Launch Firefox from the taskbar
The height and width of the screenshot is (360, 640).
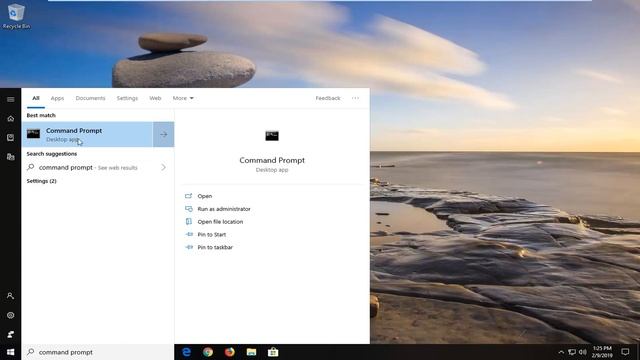230,352
